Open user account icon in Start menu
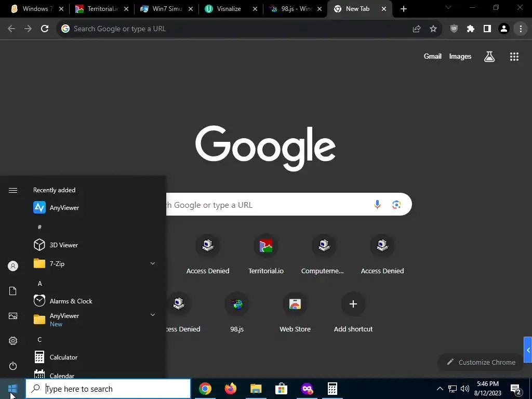The width and height of the screenshot is (532, 399). tap(13, 266)
